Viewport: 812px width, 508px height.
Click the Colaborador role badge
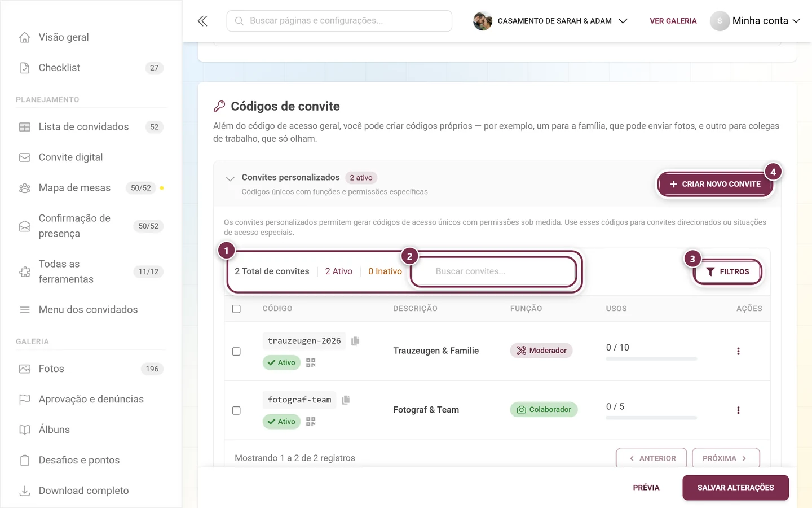544,409
